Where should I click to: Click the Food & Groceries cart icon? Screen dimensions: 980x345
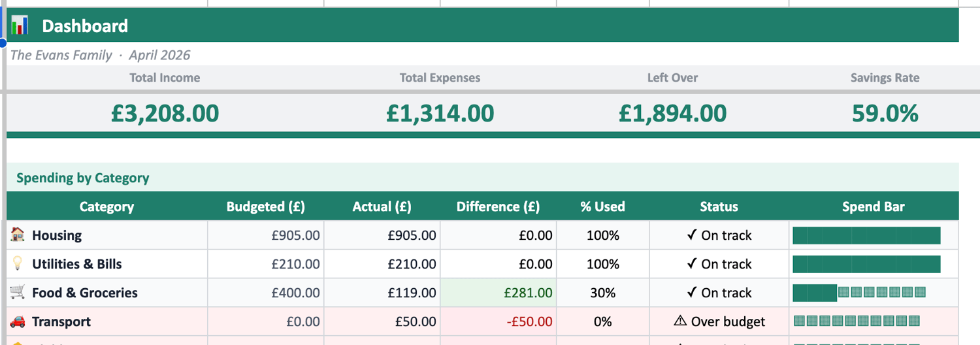(x=18, y=292)
